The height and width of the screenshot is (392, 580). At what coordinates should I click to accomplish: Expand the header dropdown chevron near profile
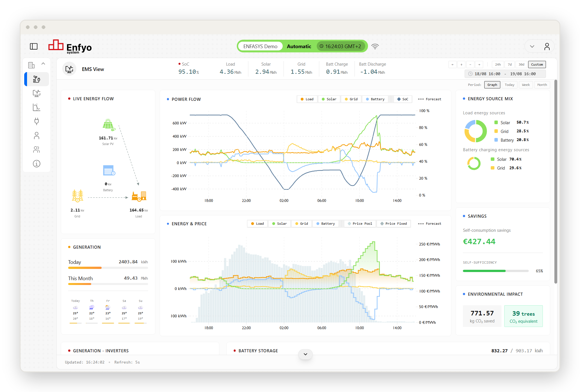pyautogui.click(x=532, y=46)
